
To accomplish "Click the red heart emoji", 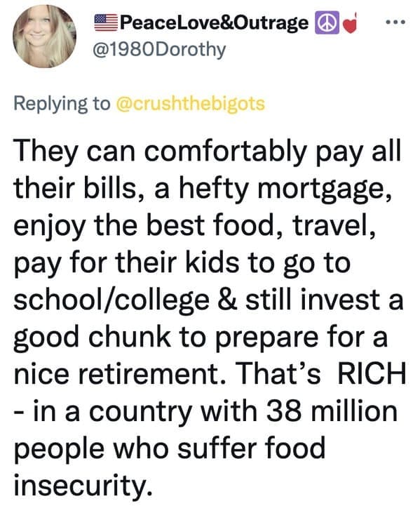I will click(350, 24).
